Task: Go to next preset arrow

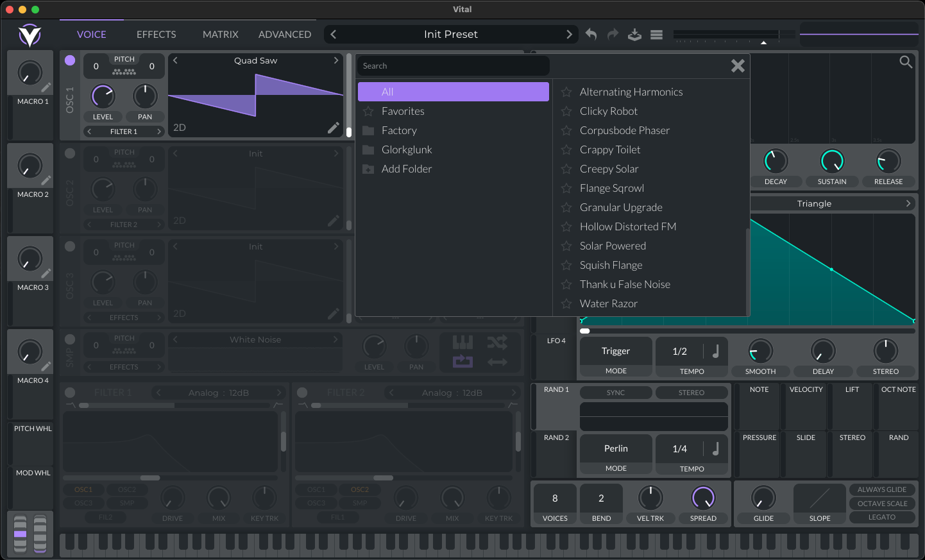Action: pyautogui.click(x=569, y=34)
